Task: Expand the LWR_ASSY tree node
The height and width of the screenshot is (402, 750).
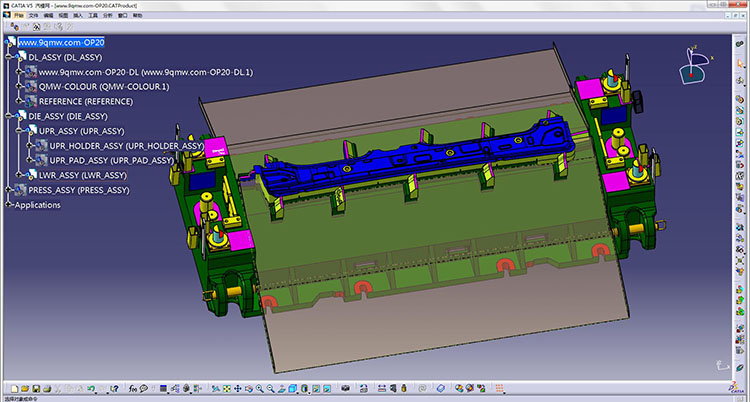Action: tap(18, 175)
